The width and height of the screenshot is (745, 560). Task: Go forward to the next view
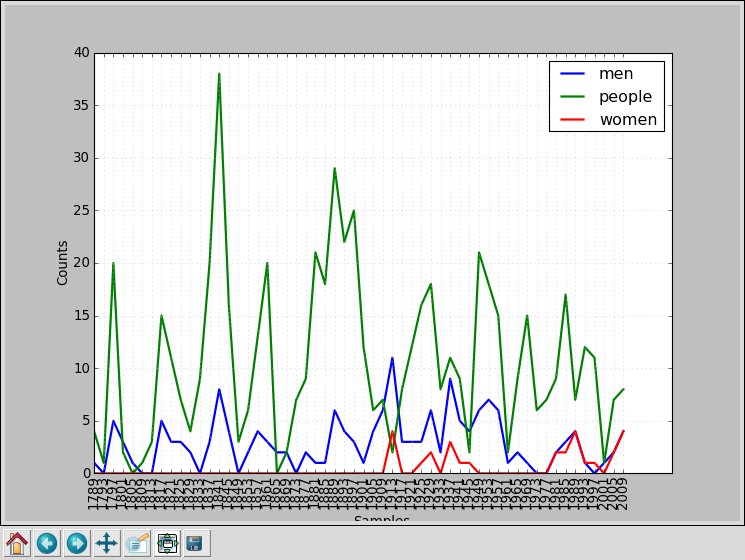[x=77, y=543]
